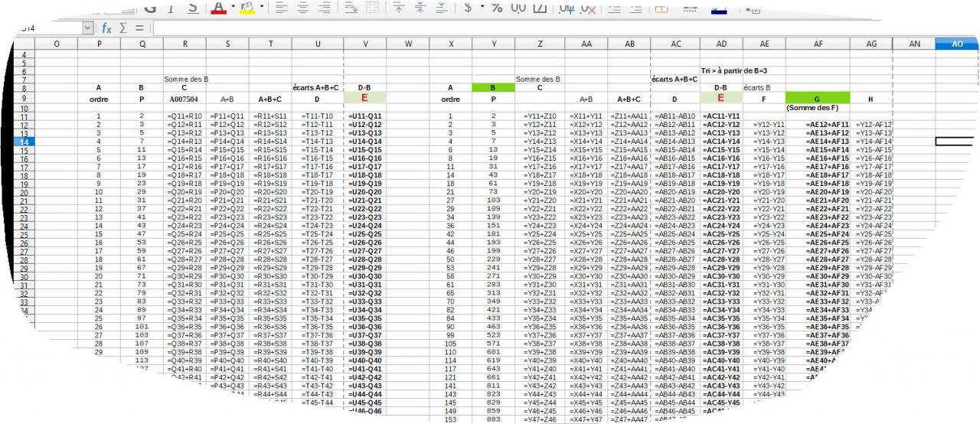Select cell containing A007504

pos(185,99)
